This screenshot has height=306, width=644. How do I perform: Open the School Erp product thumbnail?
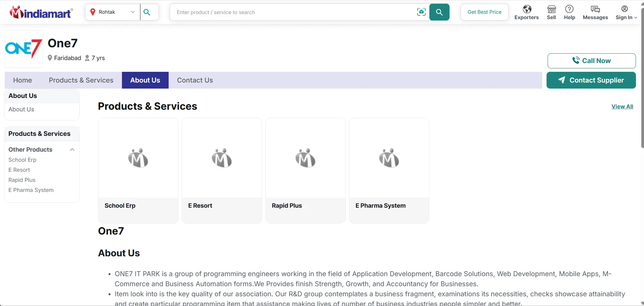click(138, 158)
